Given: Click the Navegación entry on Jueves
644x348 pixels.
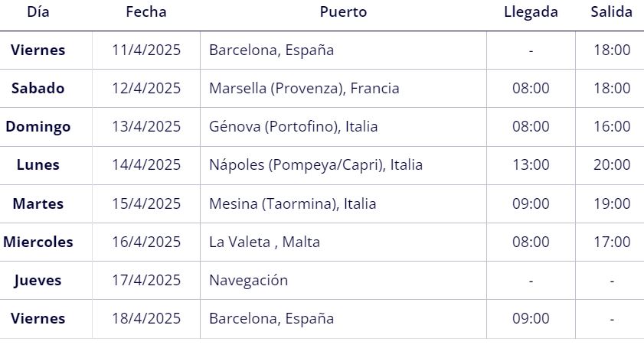Looking at the screenshot, I should [x=248, y=280].
